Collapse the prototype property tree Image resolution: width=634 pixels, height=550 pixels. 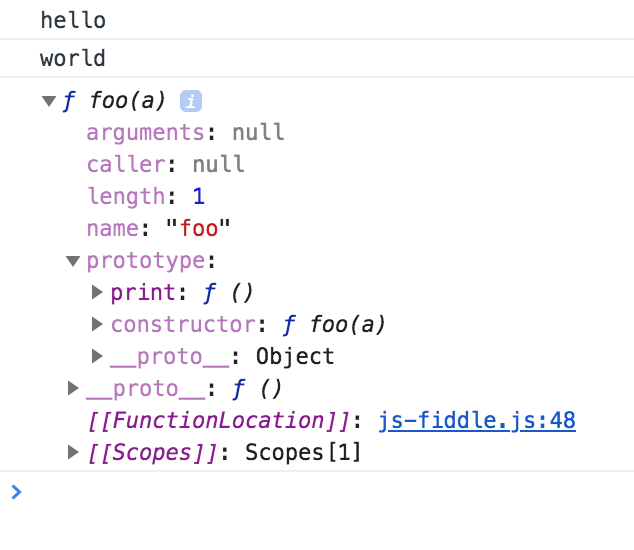tap(73, 261)
